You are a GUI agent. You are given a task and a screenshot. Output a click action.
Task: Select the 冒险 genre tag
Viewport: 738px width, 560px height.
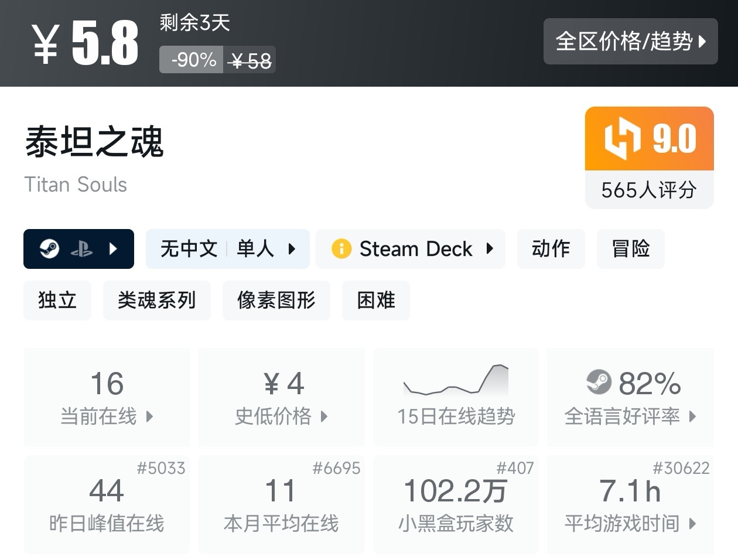[x=630, y=249]
